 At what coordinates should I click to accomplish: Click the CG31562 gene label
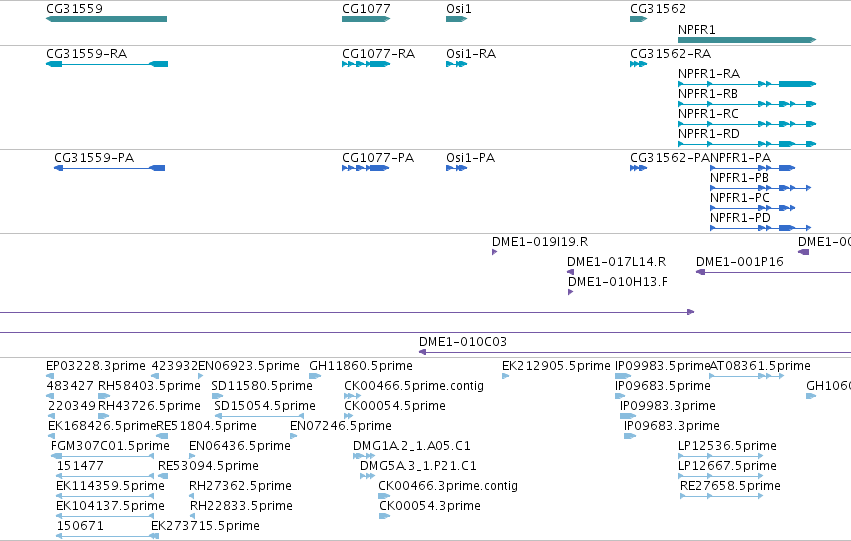[658, 9]
